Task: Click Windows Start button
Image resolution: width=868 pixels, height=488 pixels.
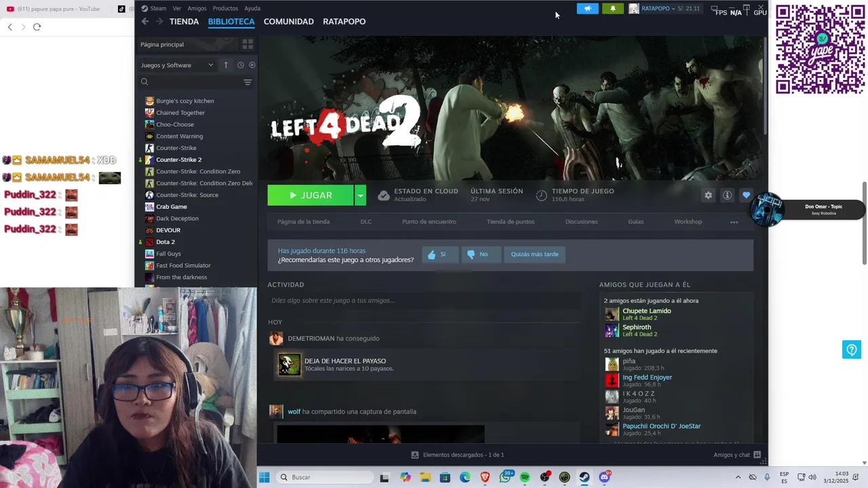Action: tap(264, 477)
